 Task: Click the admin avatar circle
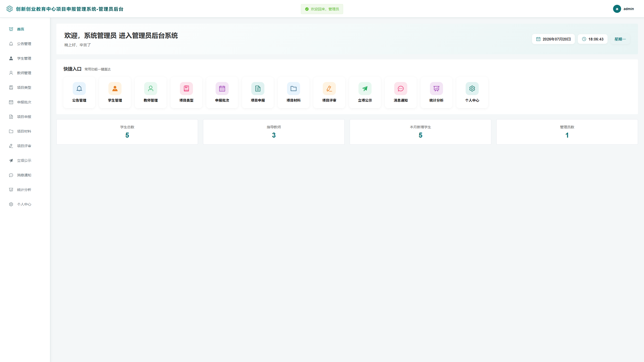(x=617, y=9)
